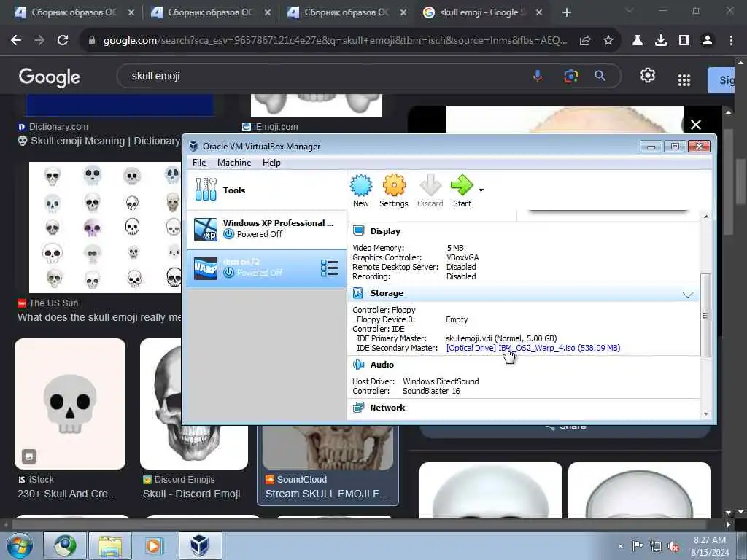This screenshot has width=747, height=560.
Task: Select the Tools entry in VirtualBox
Action: point(267,190)
